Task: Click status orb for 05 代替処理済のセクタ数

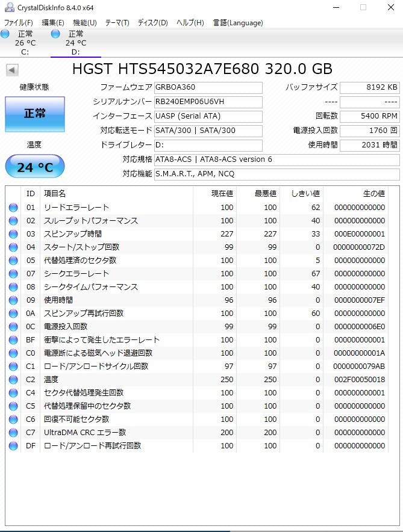Action: pos(13,261)
